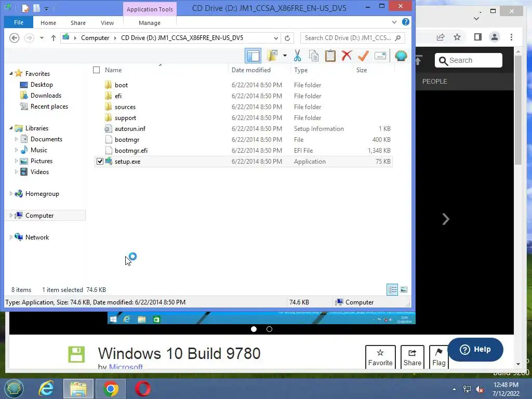532x399 pixels.
Task: Open Explorer Help question mark icon
Action: click(405, 22)
